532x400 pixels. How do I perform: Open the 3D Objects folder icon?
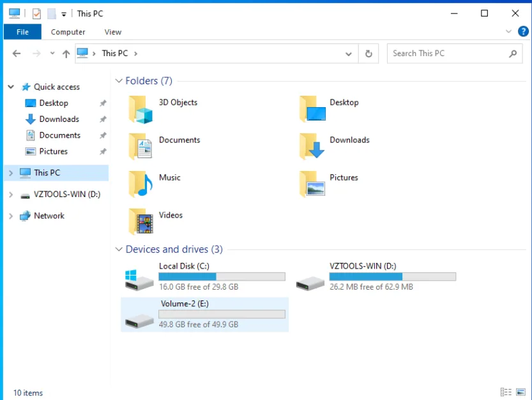141,110
